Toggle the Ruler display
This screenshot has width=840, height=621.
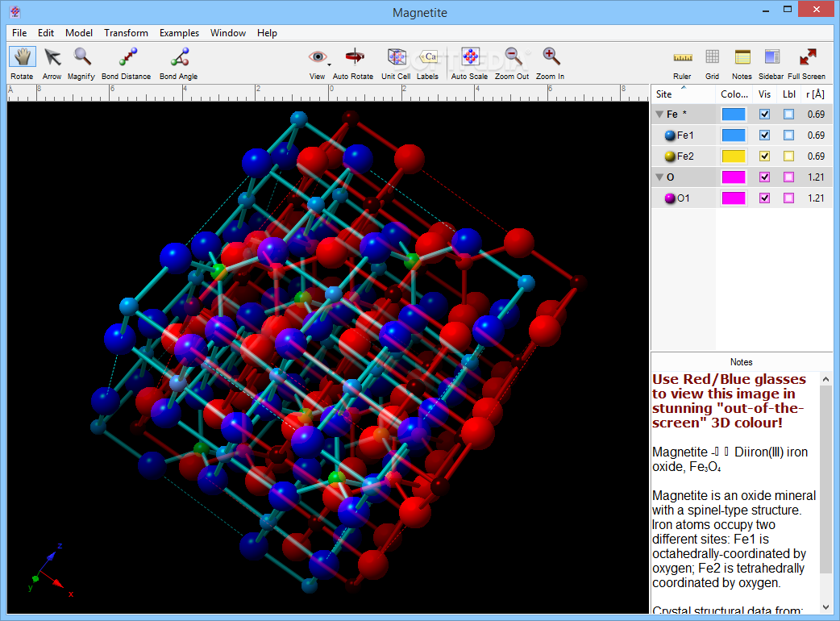click(x=682, y=63)
